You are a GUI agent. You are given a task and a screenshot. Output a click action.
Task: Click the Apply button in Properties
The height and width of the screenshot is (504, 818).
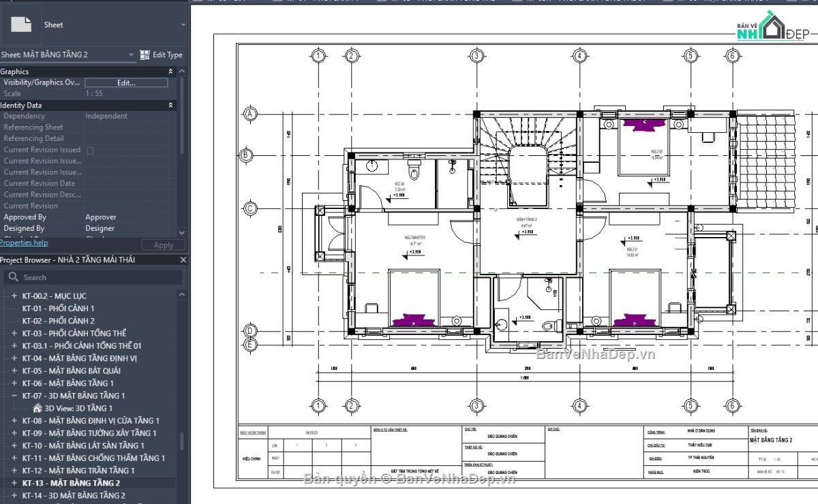164,245
